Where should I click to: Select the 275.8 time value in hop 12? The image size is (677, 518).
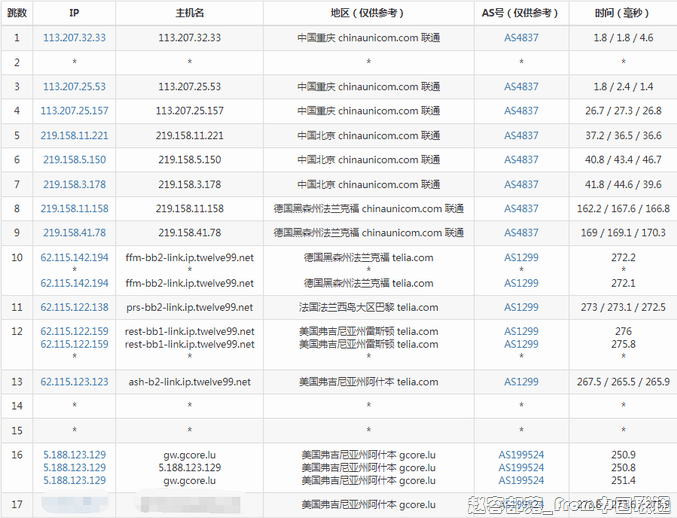point(623,344)
